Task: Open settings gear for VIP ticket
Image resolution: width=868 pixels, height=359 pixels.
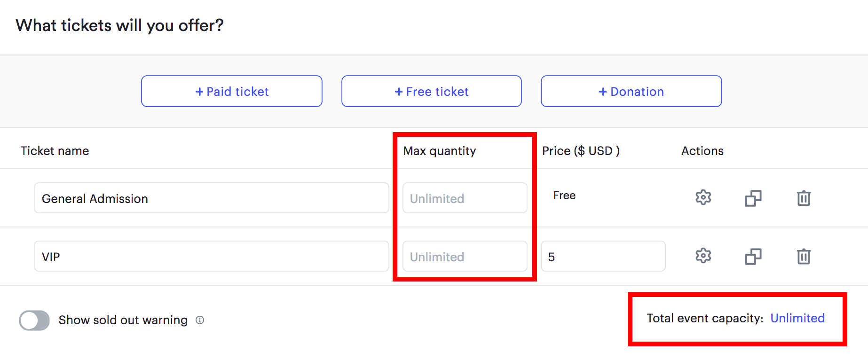Action: coord(703,256)
